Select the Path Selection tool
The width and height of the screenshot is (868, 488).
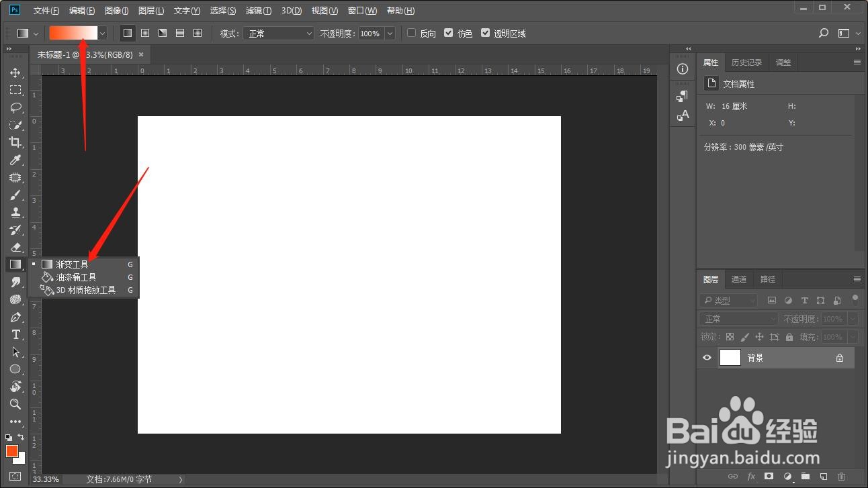pos(15,352)
